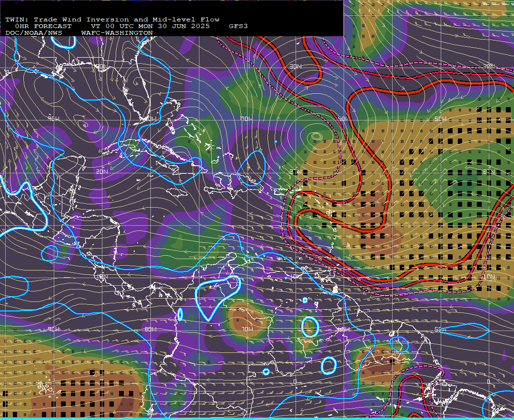
Task: Click the "10N" label near Central America
Action: [102, 276]
